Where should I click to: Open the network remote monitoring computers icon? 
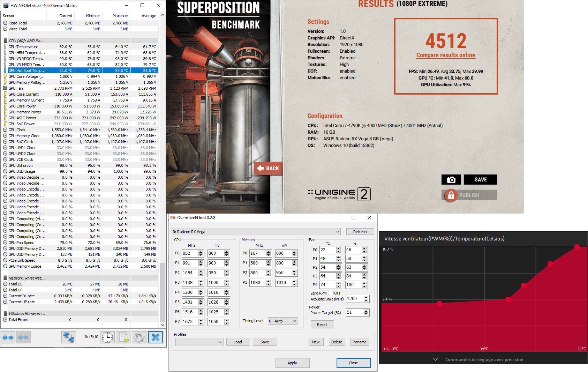click(68, 337)
